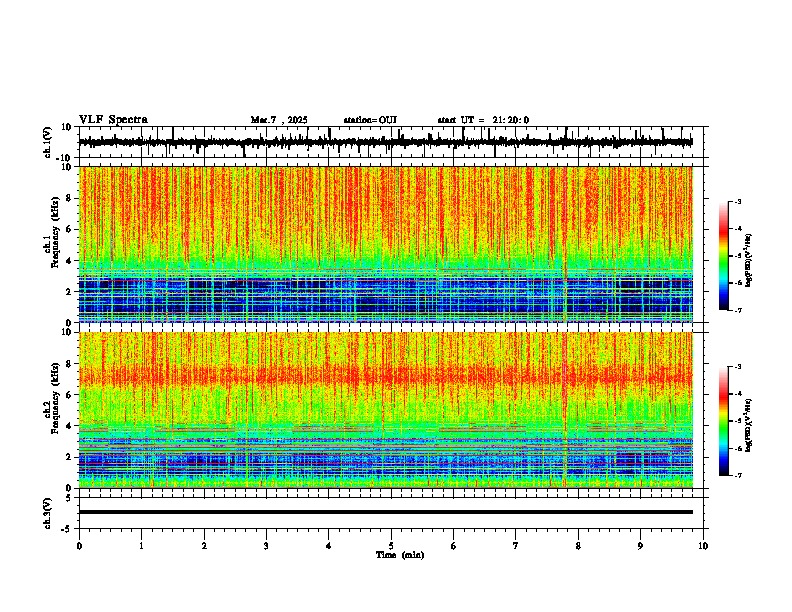This screenshot has width=792, height=612.
Task: Click the time axis tick label "1"
Action: coord(141,546)
